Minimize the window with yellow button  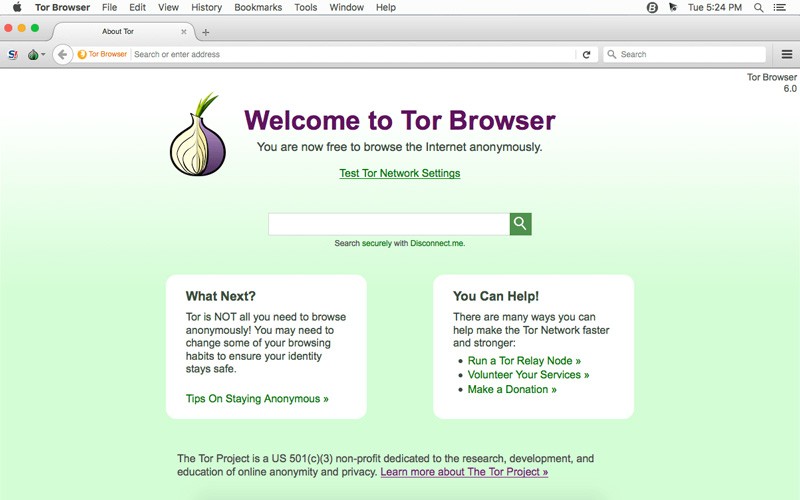pos(21,28)
